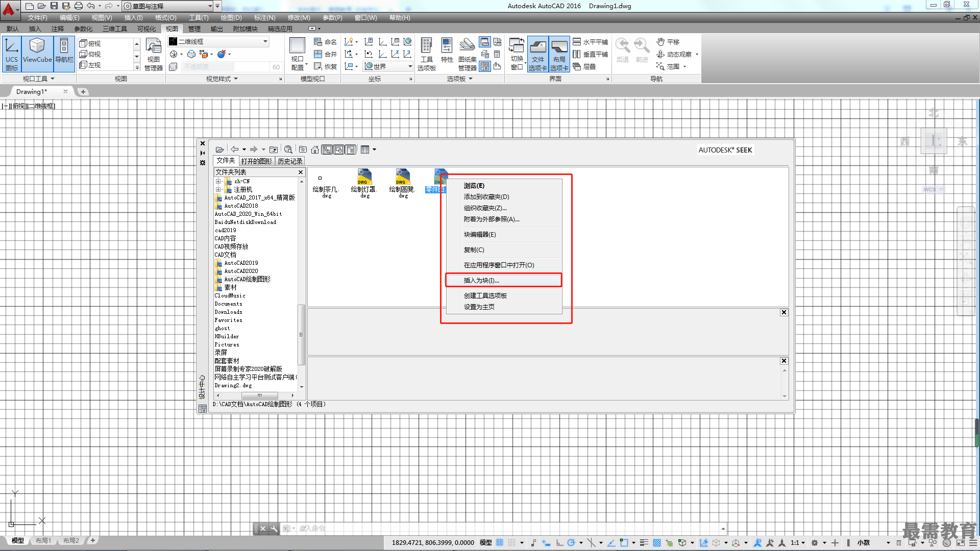
Task: Open the 默认 ribbon tab
Action: (13, 29)
